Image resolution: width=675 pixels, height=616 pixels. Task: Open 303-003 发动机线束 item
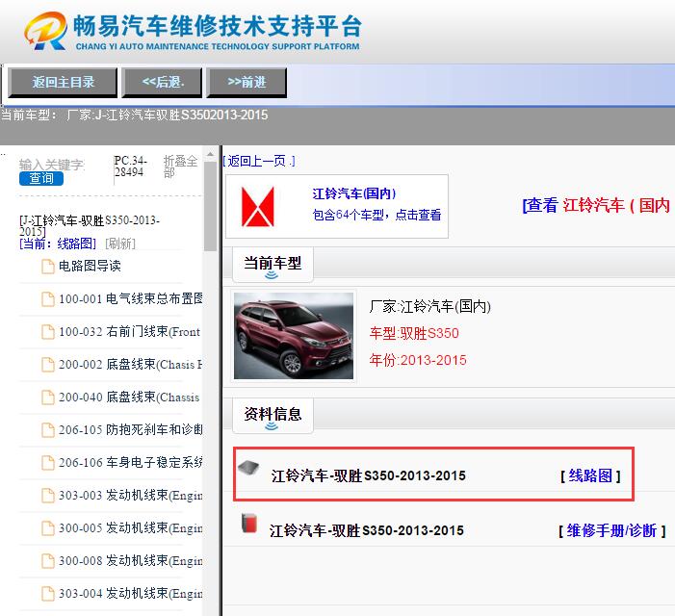pos(131,495)
